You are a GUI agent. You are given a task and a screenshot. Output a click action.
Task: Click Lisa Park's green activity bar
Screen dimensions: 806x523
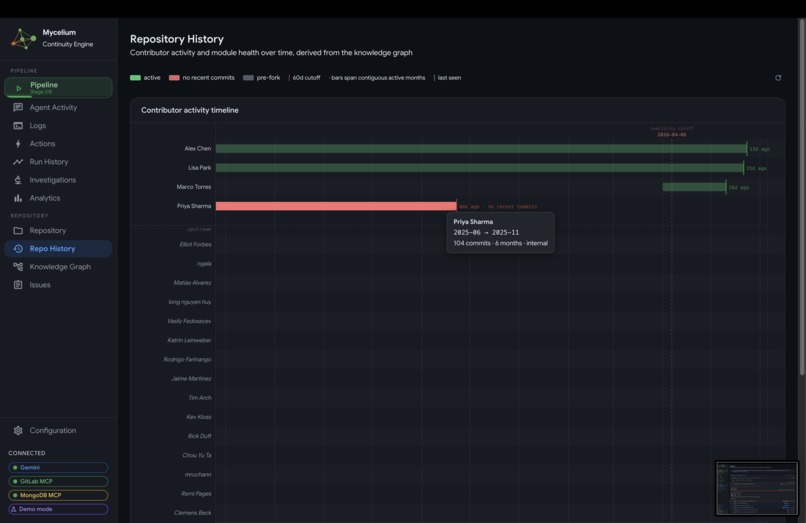(x=480, y=168)
